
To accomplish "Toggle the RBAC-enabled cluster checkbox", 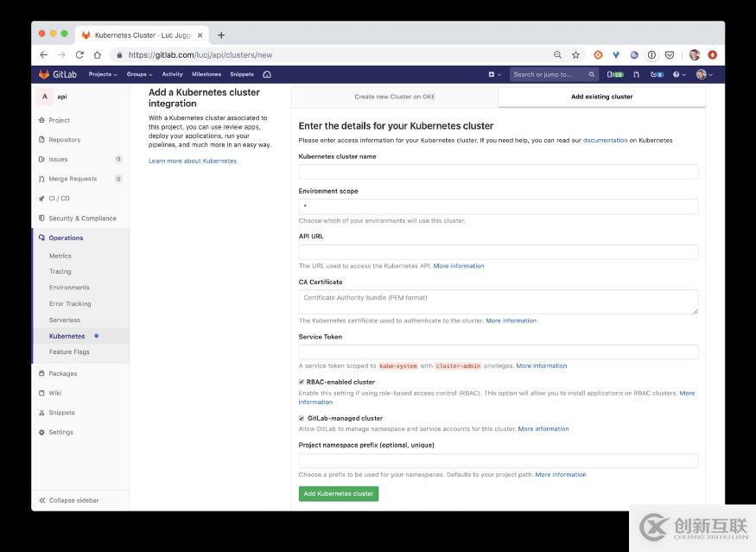I will pos(302,382).
